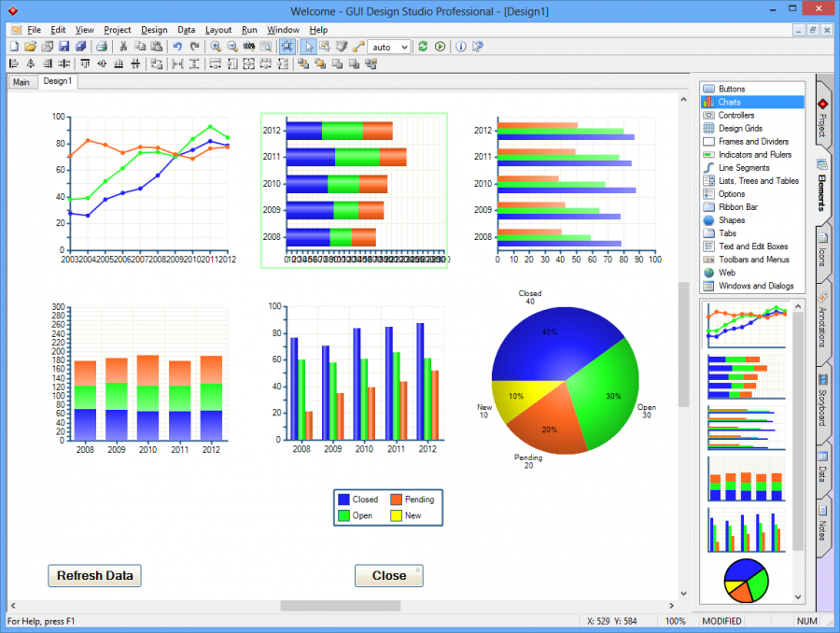Click the open folder toolbar icon
The height and width of the screenshot is (633, 840).
click(31, 47)
